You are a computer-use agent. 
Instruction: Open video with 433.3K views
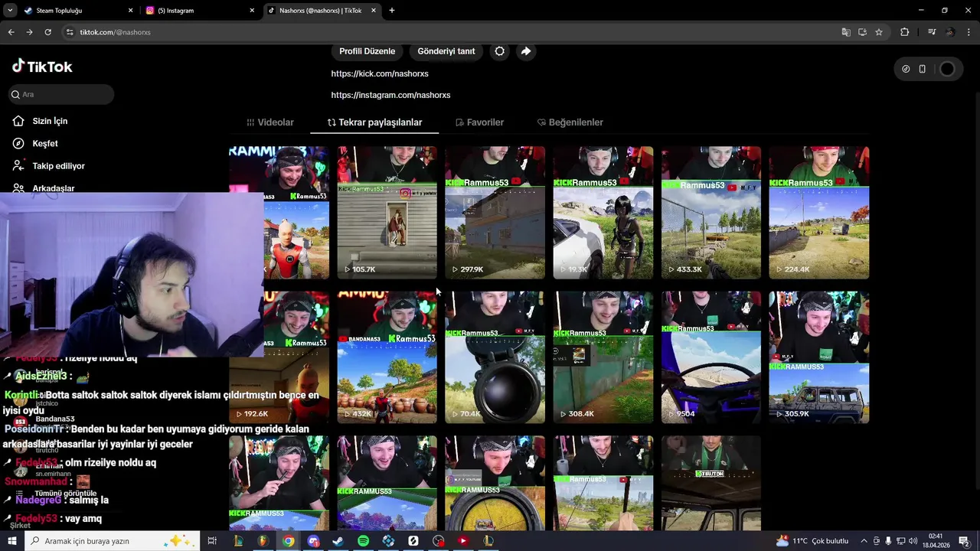[x=711, y=213]
